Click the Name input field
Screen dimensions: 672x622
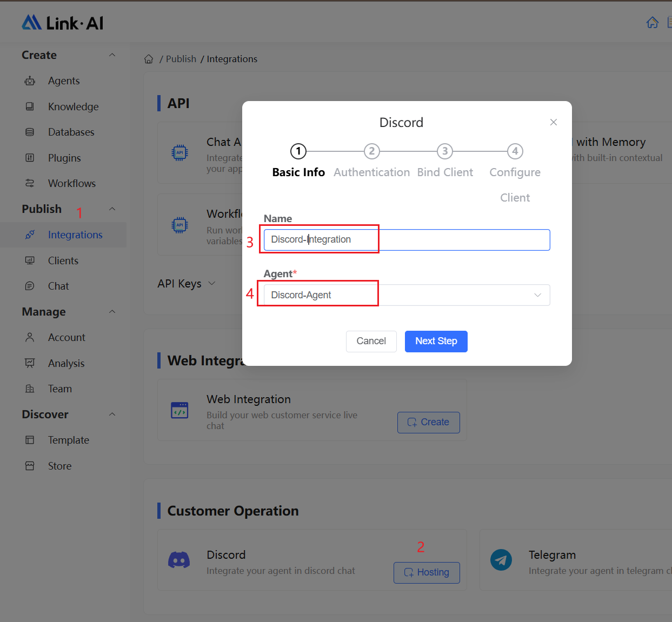(407, 240)
